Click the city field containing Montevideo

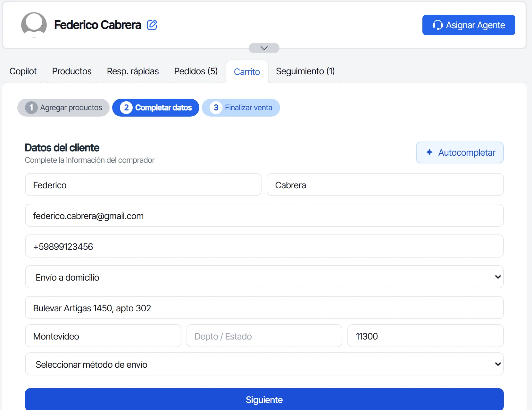coord(103,336)
